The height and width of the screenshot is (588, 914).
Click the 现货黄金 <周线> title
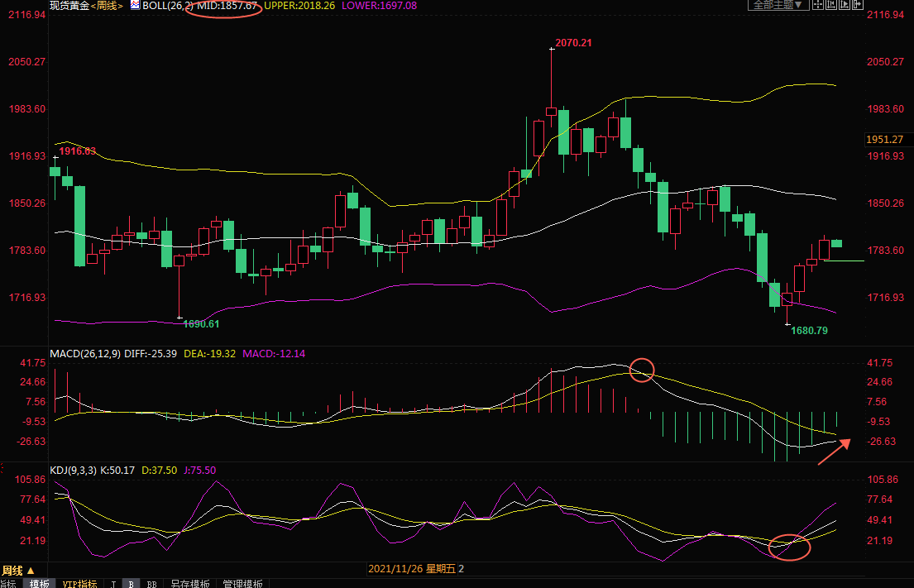click(85, 6)
